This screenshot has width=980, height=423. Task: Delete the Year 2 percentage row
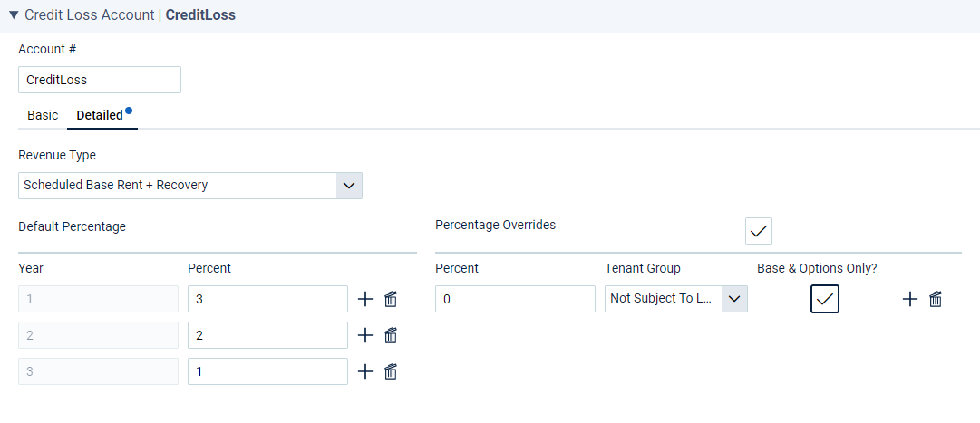pos(391,335)
